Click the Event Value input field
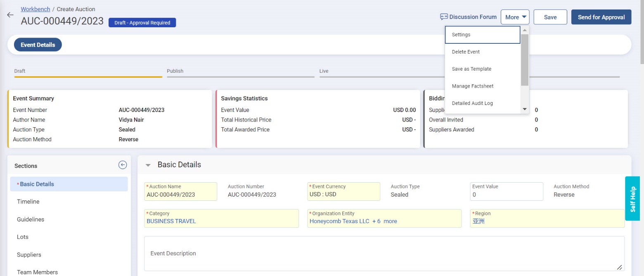This screenshot has height=276, width=644. (x=506, y=195)
